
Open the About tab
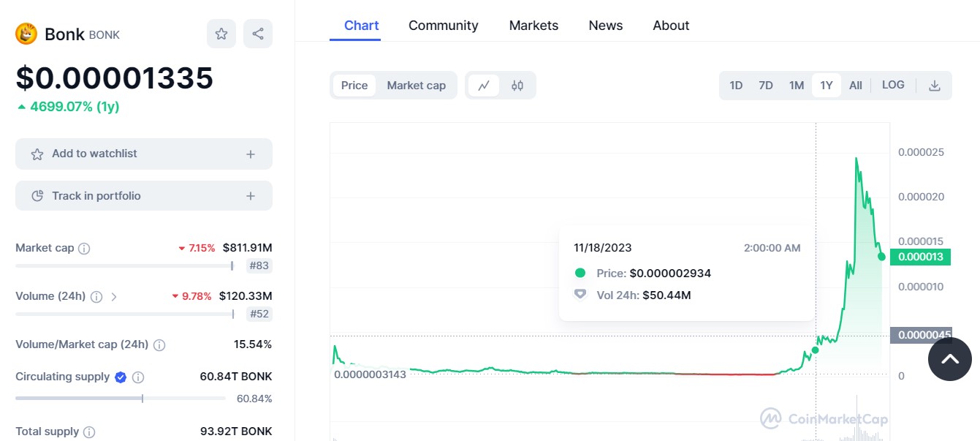pyautogui.click(x=671, y=26)
